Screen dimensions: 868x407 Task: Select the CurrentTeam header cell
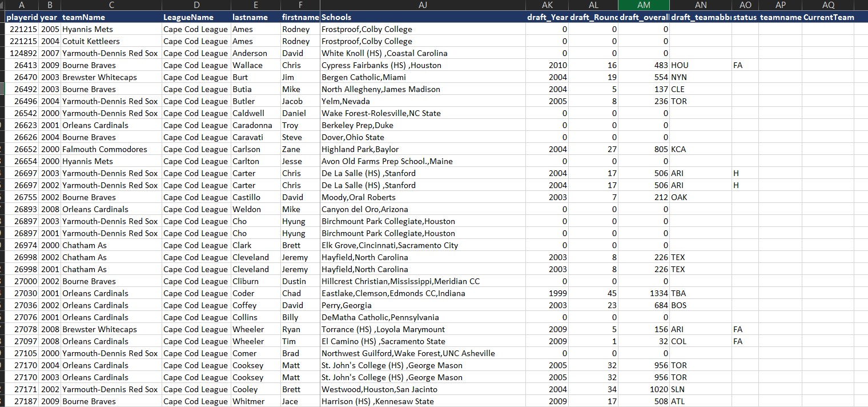828,17
